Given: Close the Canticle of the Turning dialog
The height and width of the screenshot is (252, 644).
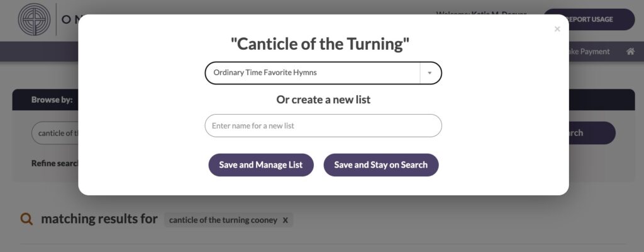Looking at the screenshot, I should click(x=557, y=29).
